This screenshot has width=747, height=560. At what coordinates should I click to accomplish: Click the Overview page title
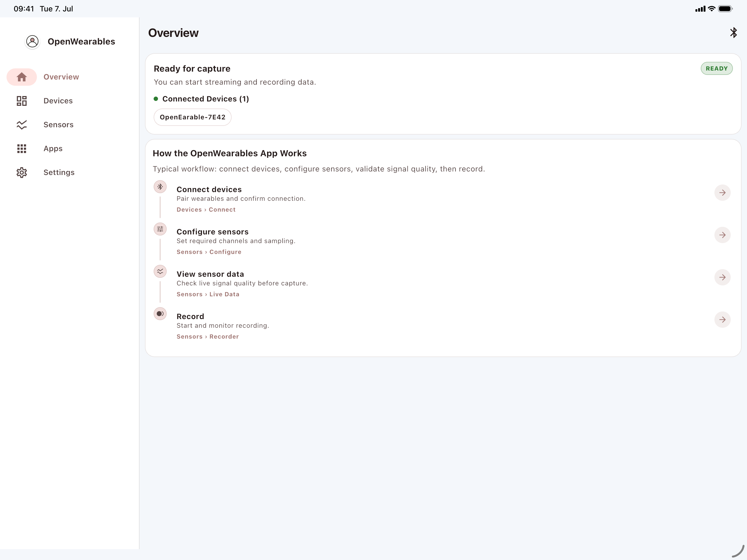[173, 33]
